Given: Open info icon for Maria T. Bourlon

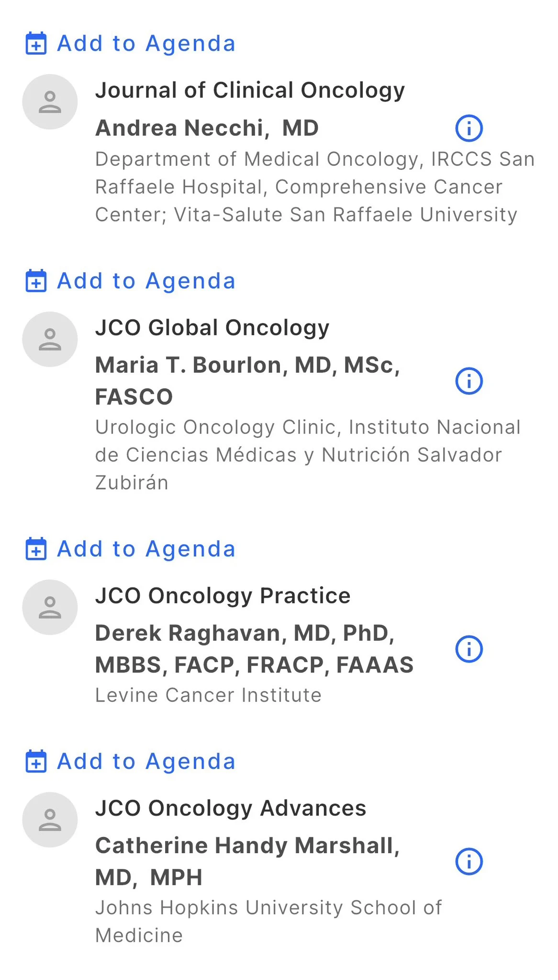Looking at the screenshot, I should pos(469,381).
